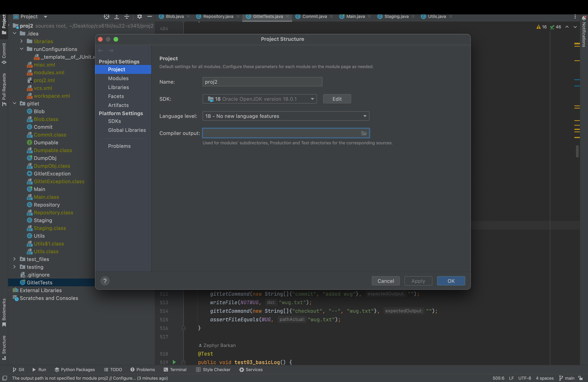The width and height of the screenshot is (588, 382).
Task: Open the SDK dropdown
Action: [x=312, y=99]
